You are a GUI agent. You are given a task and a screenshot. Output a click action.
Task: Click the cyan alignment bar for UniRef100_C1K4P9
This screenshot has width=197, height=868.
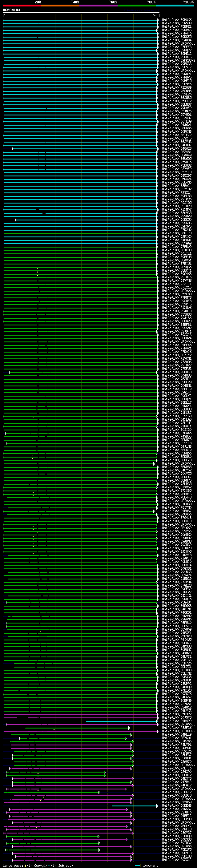pyautogui.click(x=122, y=721)
